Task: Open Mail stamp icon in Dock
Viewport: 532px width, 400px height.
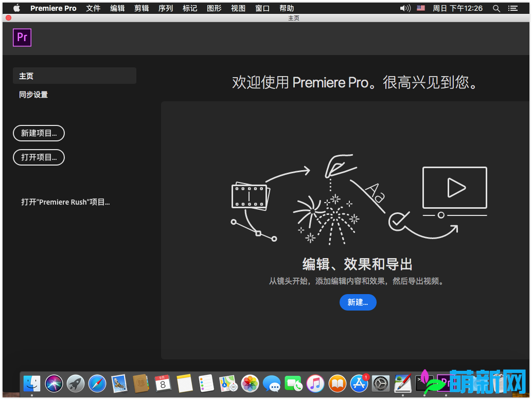Action: 119,384
